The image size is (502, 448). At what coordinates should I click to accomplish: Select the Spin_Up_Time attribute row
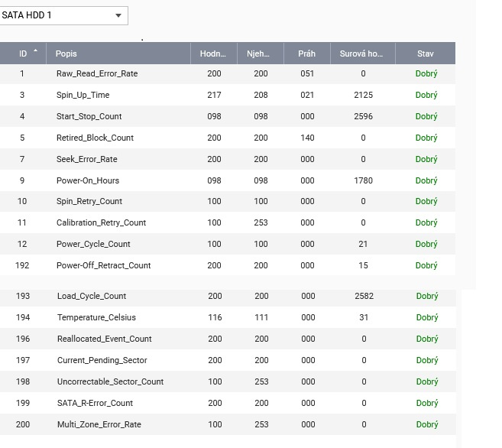(83, 96)
